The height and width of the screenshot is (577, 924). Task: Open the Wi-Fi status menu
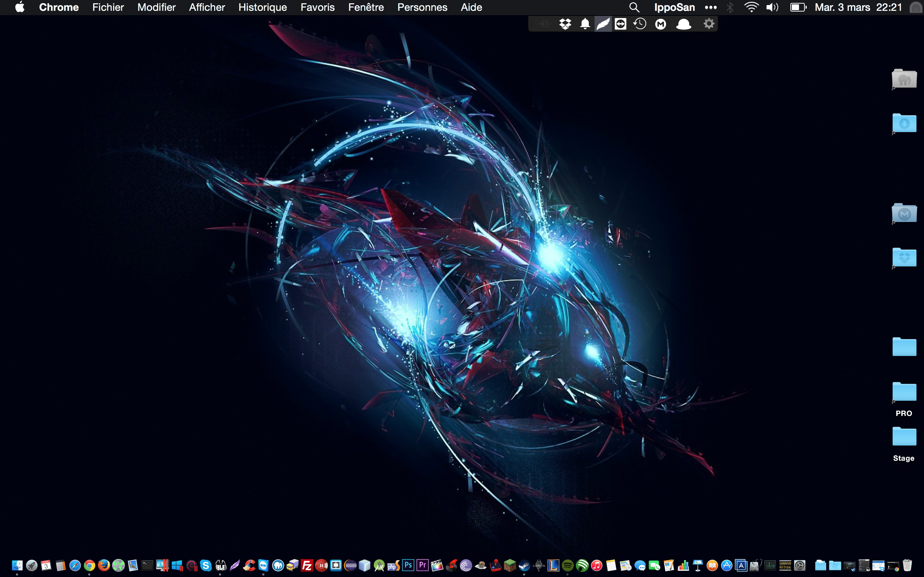click(x=751, y=7)
